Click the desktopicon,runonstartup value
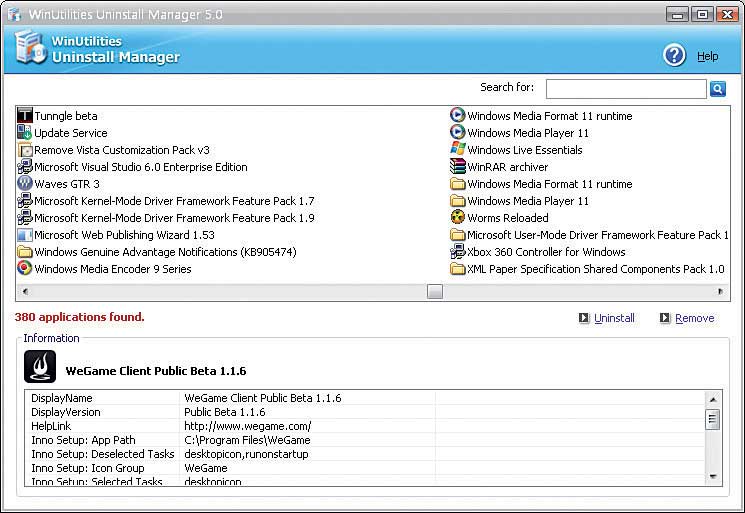 (246, 454)
